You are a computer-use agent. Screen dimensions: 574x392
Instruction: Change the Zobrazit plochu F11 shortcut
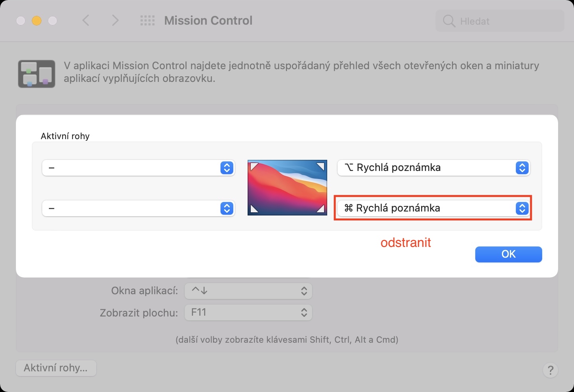(x=248, y=312)
